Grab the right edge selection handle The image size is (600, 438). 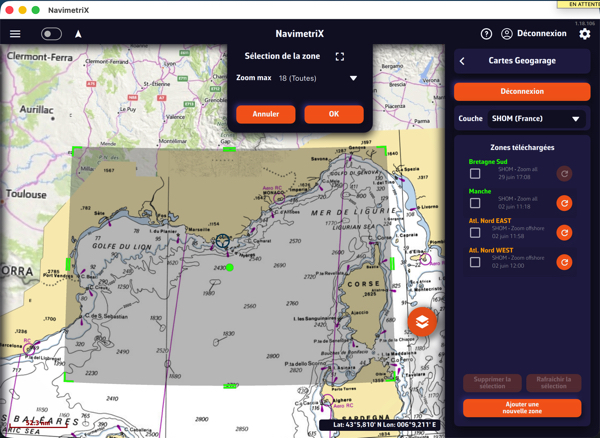point(392,264)
